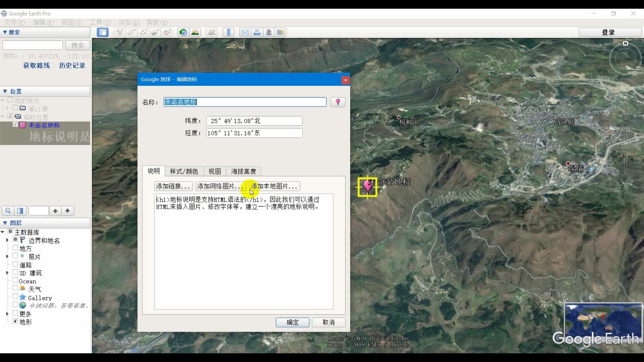Image resolution: width=644 pixels, height=362 pixels.
Task: Click the panel view icon beside the magnifier
Action: (x=20, y=211)
